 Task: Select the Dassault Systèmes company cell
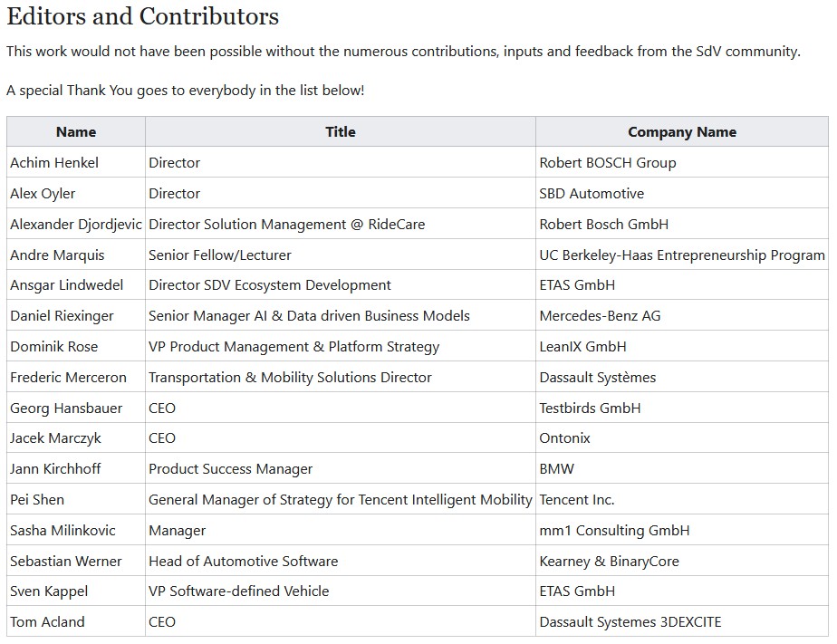pyautogui.click(x=597, y=378)
